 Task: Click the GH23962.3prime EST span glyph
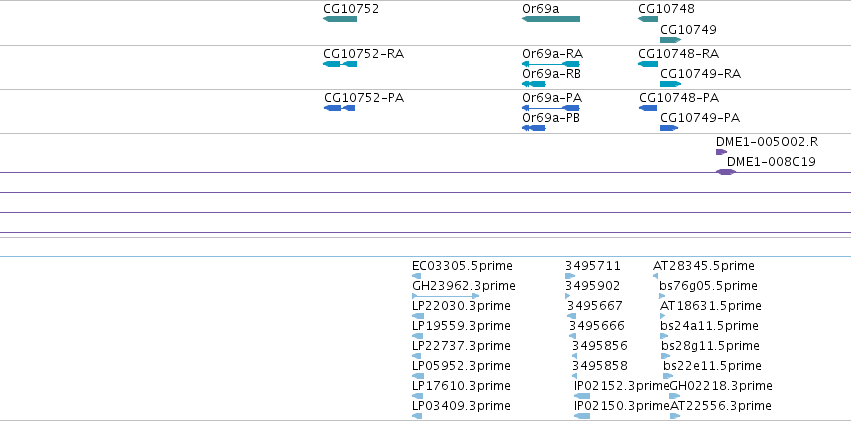tap(446, 296)
